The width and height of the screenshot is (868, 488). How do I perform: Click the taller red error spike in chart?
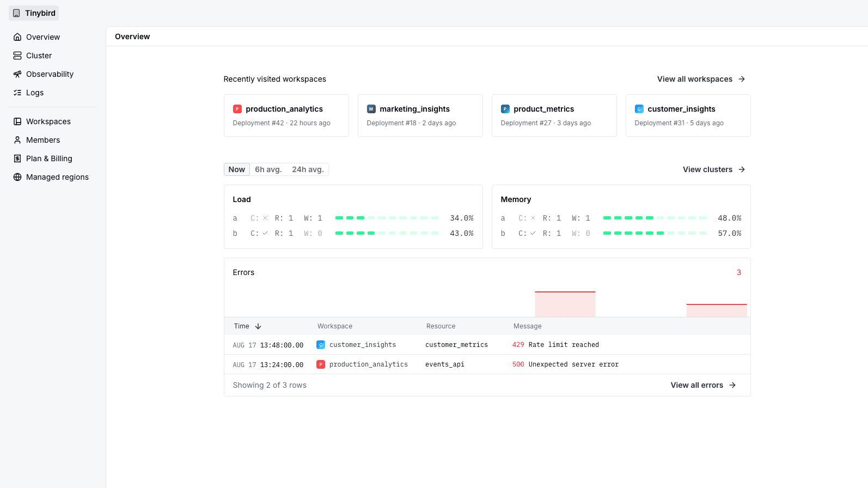[565, 304]
